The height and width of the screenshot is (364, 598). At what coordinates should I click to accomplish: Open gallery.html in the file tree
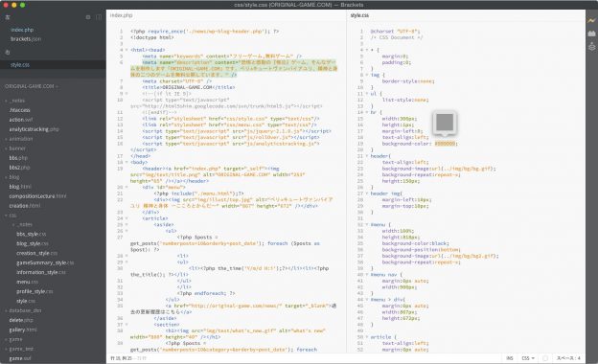pyautogui.click(x=23, y=330)
